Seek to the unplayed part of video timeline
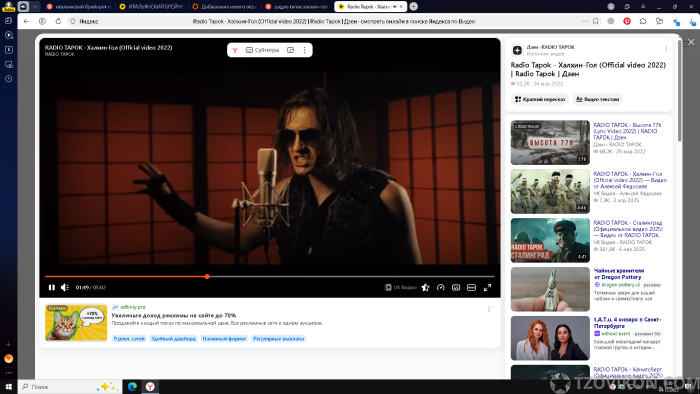 pyautogui.click(x=352, y=277)
